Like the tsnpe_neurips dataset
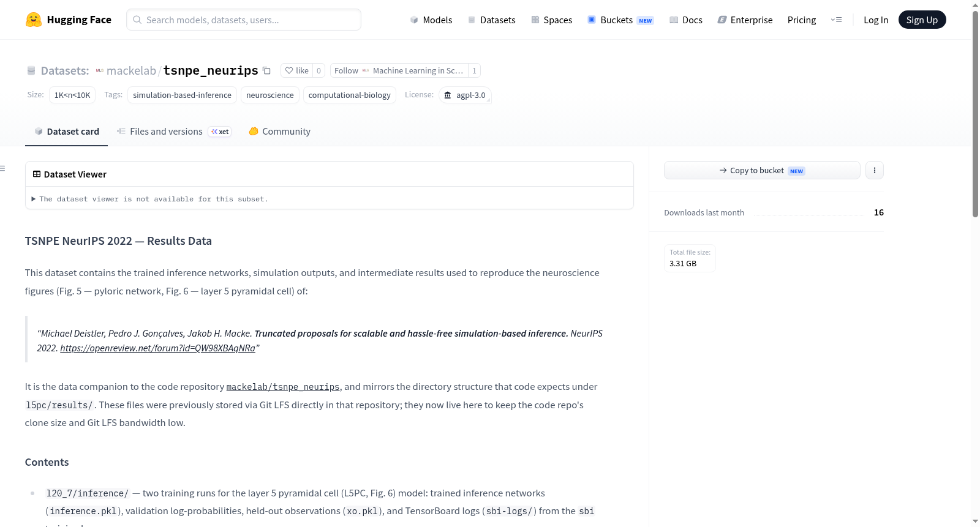 (x=296, y=70)
